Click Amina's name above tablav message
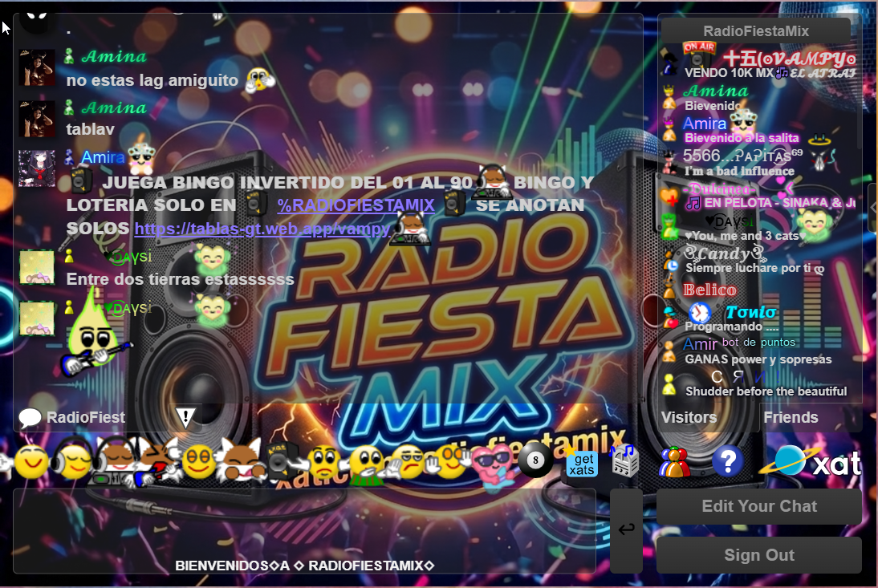Image resolution: width=878 pixels, height=588 pixels. point(114,107)
